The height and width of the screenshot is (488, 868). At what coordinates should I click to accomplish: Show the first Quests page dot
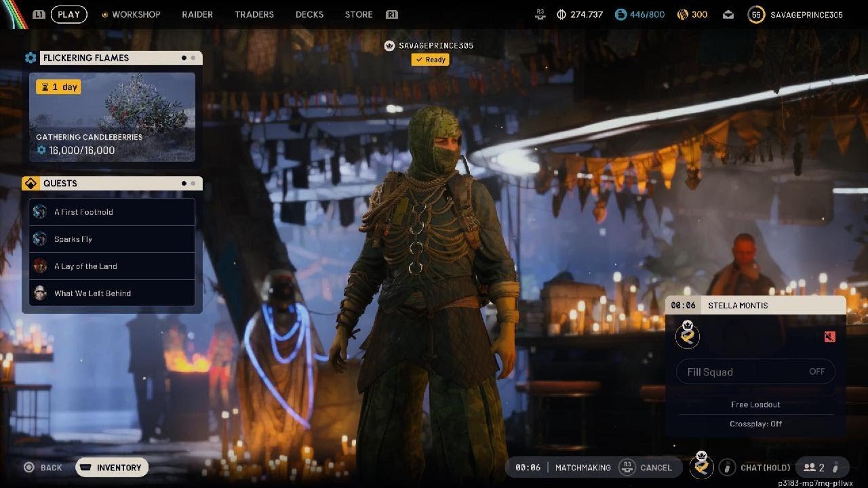(x=184, y=183)
